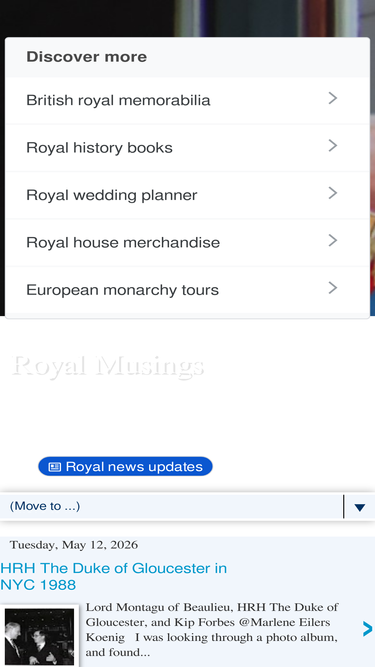
Task: Open the dropdown triangle of Move to selector
Action: click(360, 507)
